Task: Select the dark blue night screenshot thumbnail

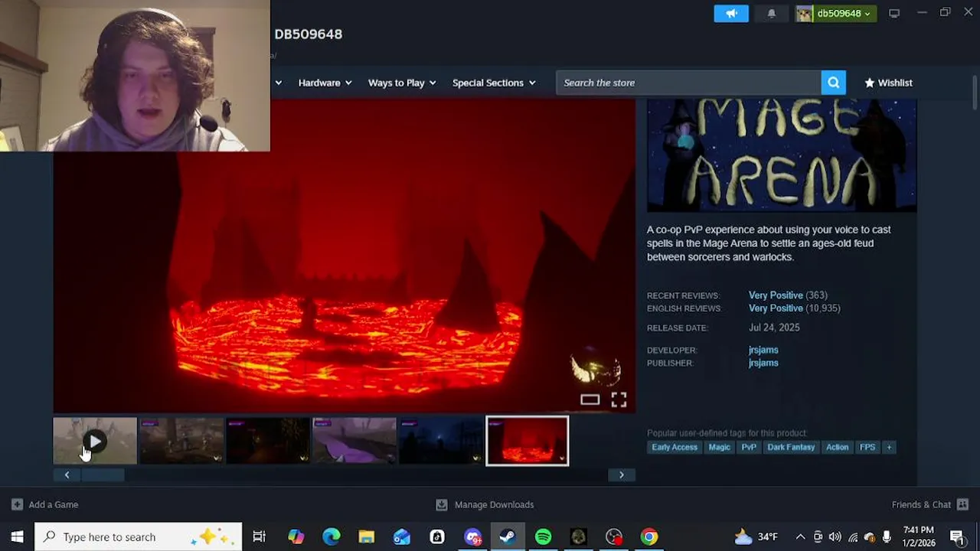Action: [441, 441]
